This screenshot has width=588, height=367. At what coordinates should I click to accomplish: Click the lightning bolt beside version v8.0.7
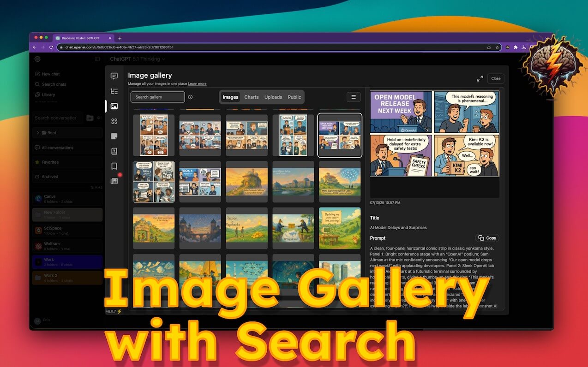(x=120, y=311)
